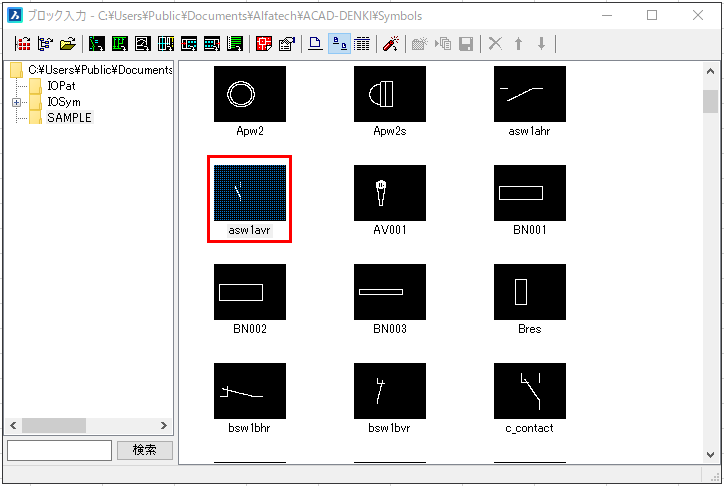
Task: Click the red firecracker wand icon
Action: click(x=391, y=44)
